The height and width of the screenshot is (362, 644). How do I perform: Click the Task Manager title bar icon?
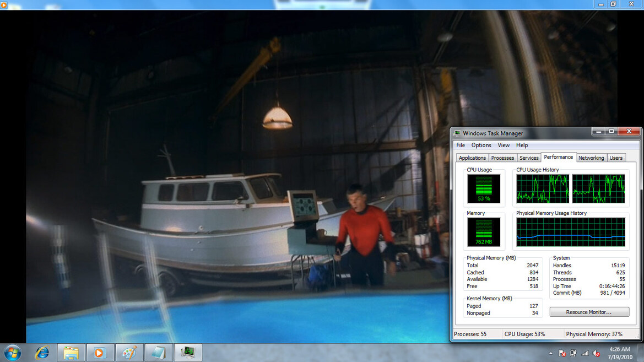point(457,133)
